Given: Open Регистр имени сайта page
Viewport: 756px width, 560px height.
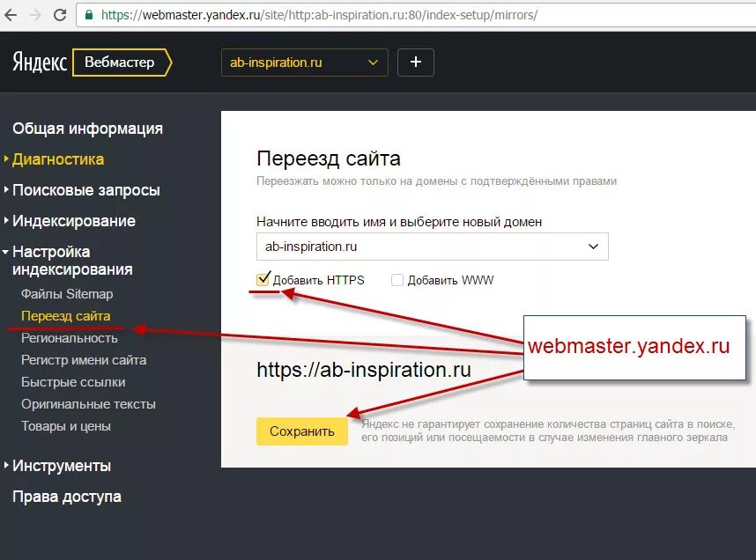Looking at the screenshot, I should pyautogui.click(x=84, y=360).
